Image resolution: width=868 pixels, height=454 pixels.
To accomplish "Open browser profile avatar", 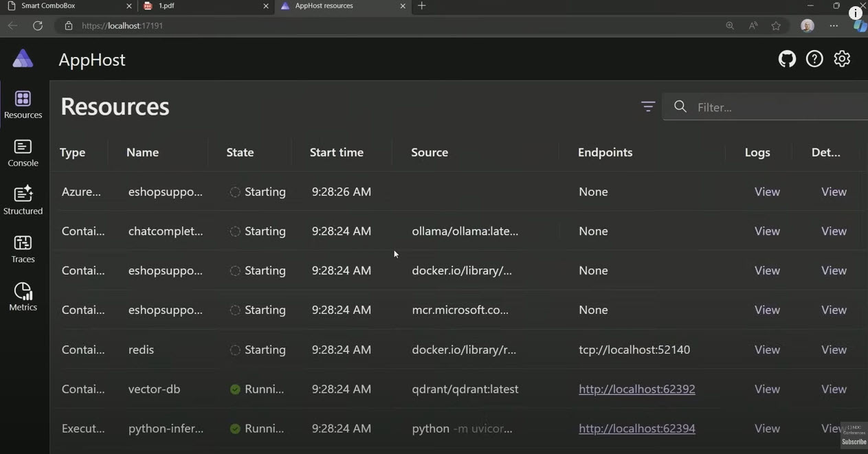I will [808, 25].
